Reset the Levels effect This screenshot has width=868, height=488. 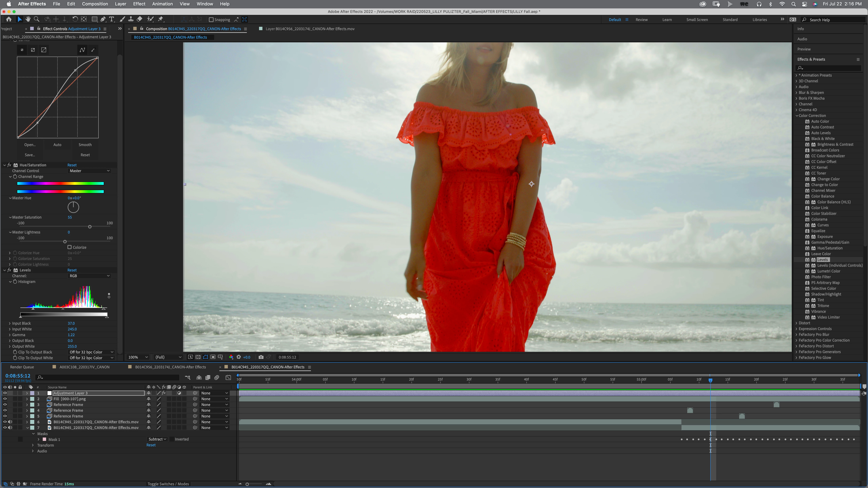coord(72,270)
